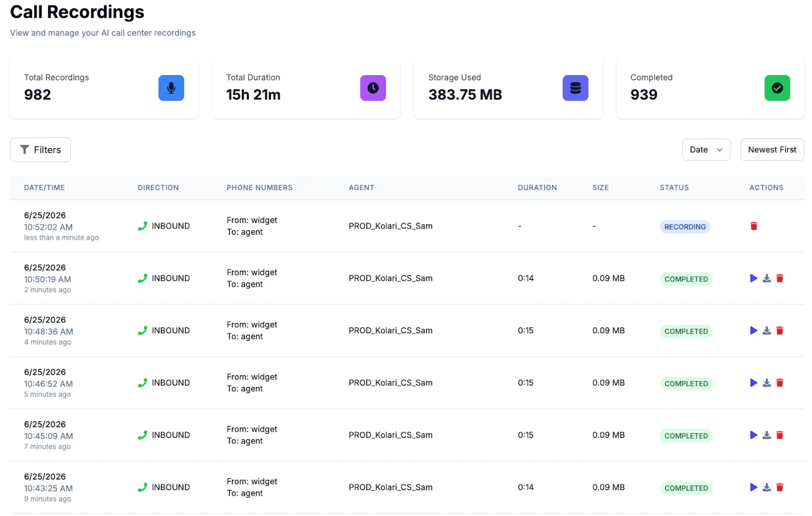Play the 10:50:19 AM recording
The width and height of the screenshot is (812, 516).
(x=754, y=278)
